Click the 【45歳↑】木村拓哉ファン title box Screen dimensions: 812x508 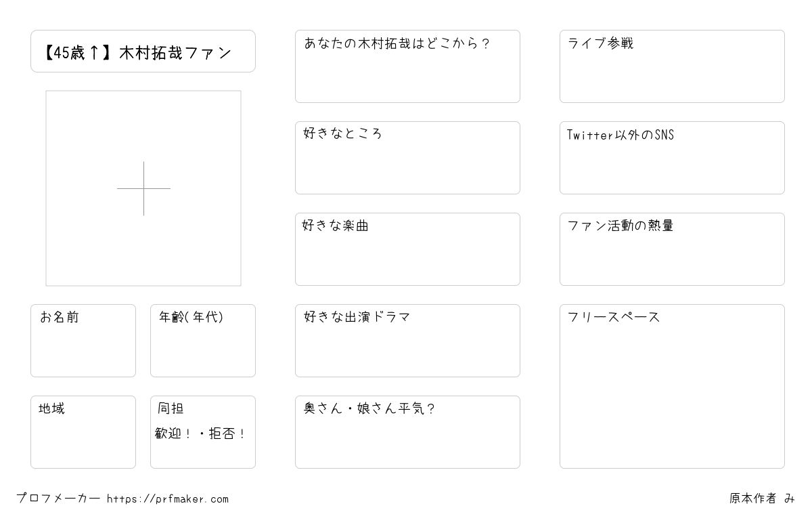click(x=143, y=51)
